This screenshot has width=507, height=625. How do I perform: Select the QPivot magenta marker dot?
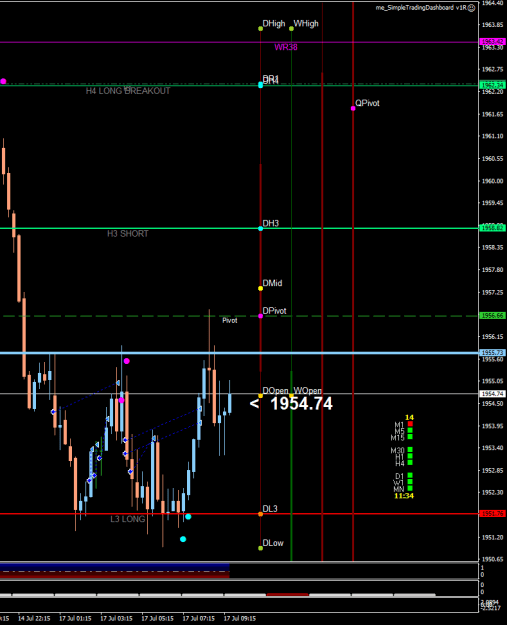click(353, 108)
